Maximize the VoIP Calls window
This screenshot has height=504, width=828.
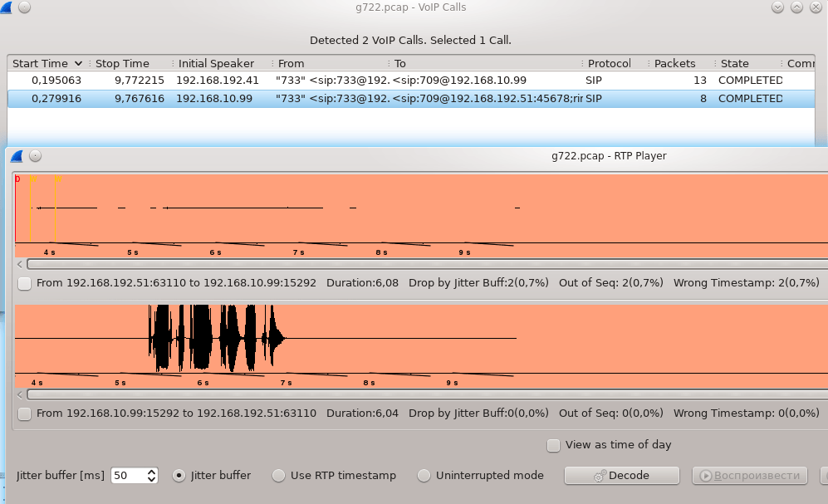[x=796, y=7]
